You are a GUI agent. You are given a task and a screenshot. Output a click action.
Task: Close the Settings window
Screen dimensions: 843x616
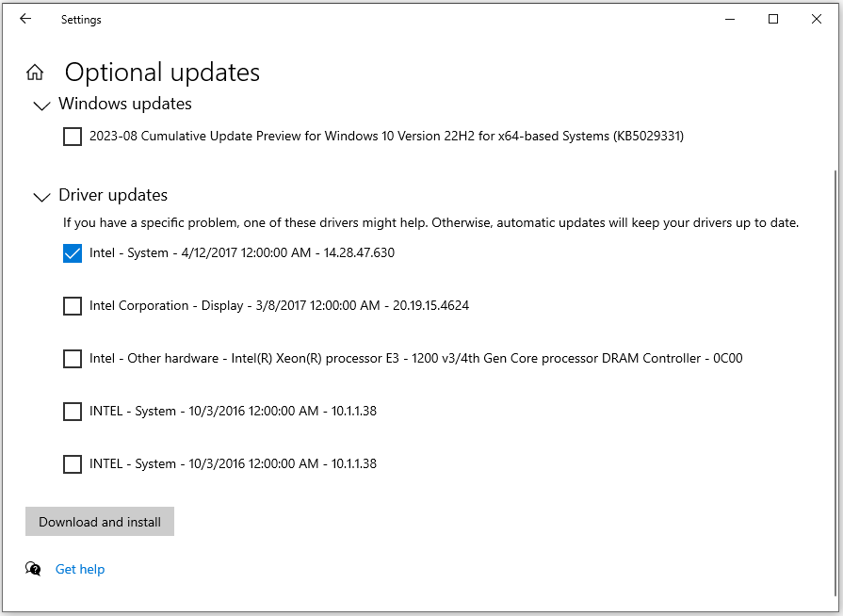coord(816,20)
